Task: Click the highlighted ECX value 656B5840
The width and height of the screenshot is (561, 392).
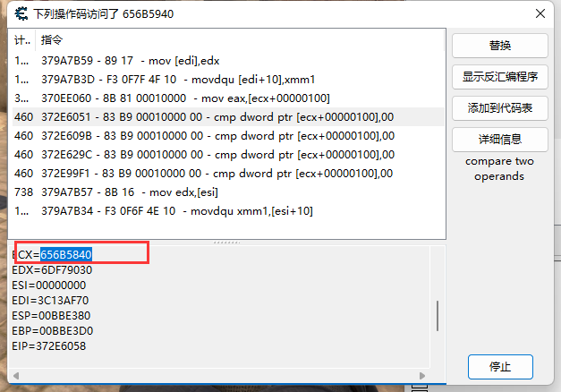Action: coord(66,254)
